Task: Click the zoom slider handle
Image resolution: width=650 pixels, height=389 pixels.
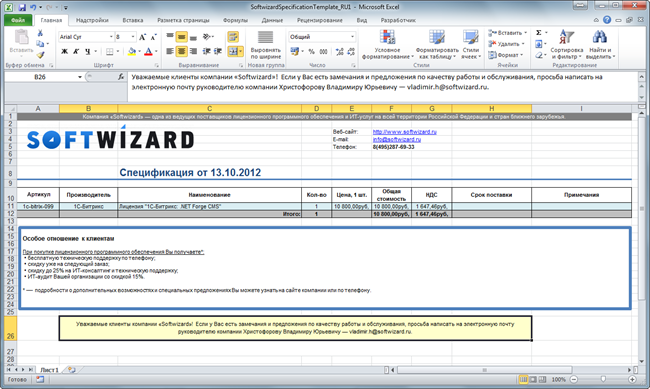Action: (x=603, y=379)
